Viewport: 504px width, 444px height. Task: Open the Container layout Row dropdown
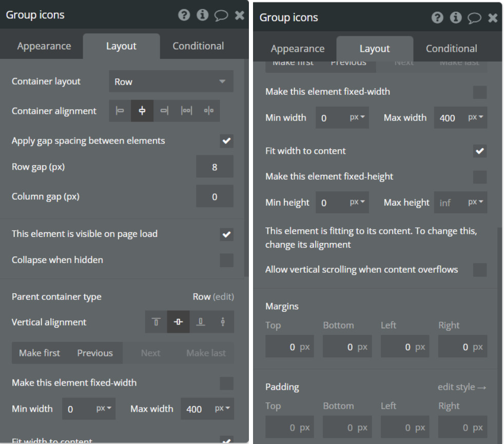click(171, 82)
